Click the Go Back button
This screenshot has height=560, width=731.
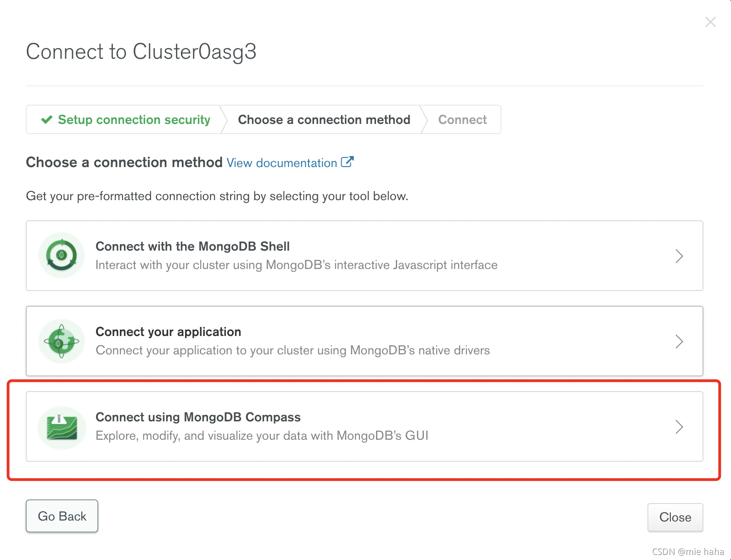[x=62, y=516]
